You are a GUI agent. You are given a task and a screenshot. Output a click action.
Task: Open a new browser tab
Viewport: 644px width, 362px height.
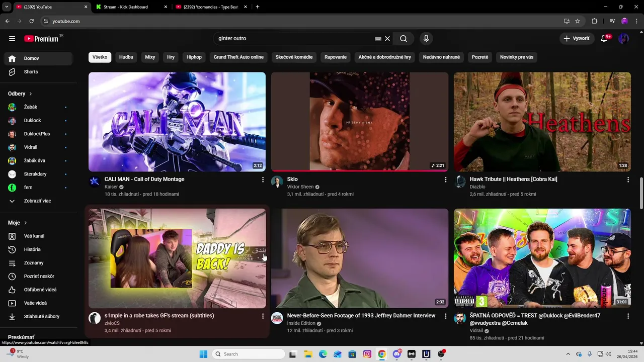point(258,7)
